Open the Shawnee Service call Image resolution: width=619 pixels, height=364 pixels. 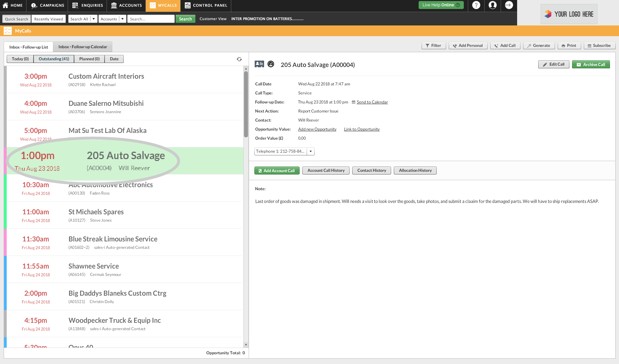[x=124, y=270]
